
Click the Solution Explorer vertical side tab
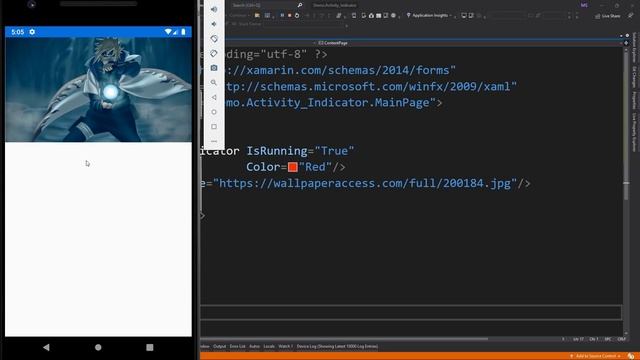[x=635, y=47]
